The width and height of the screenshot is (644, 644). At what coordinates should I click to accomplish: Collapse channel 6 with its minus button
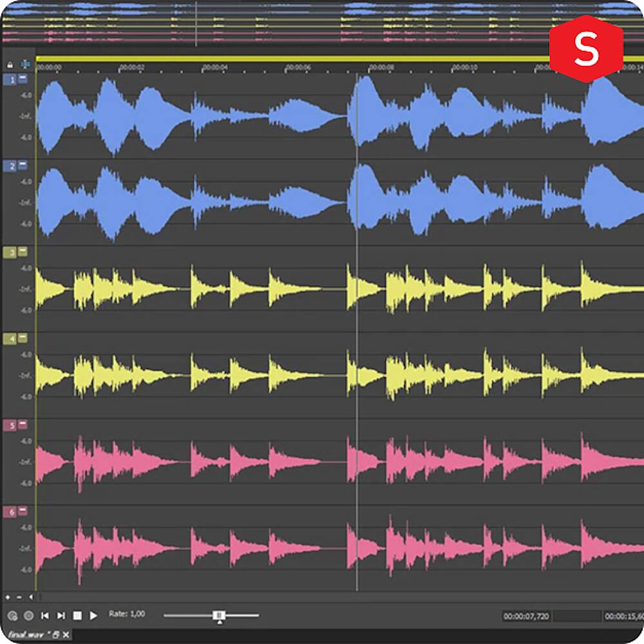point(23,511)
